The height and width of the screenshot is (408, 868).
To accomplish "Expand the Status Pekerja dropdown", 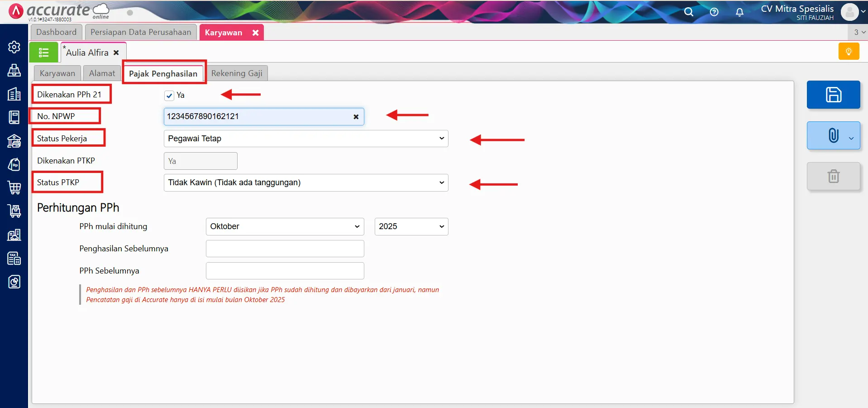I will (x=305, y=139).
